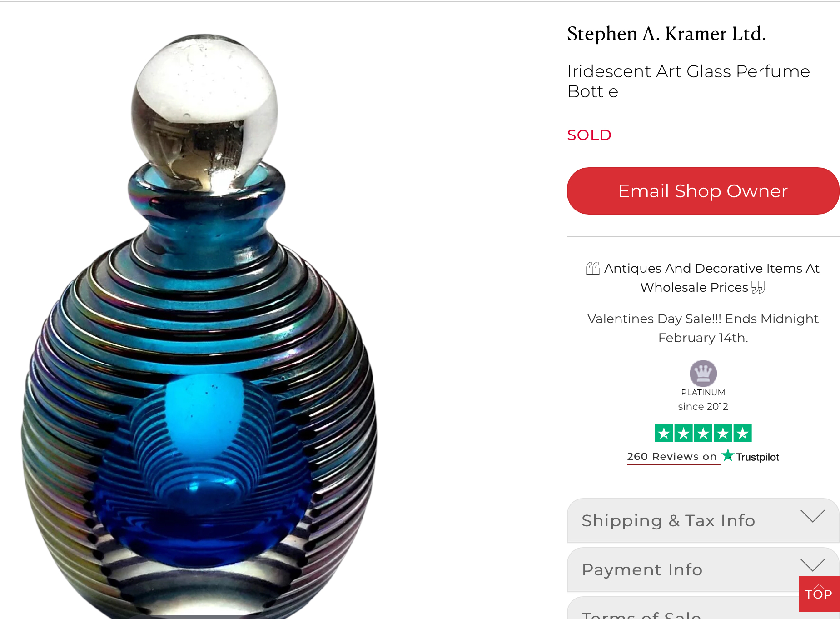Click the perfume bottle product image
Viewport: 840px width, 619px height.
tap(199, 325)
